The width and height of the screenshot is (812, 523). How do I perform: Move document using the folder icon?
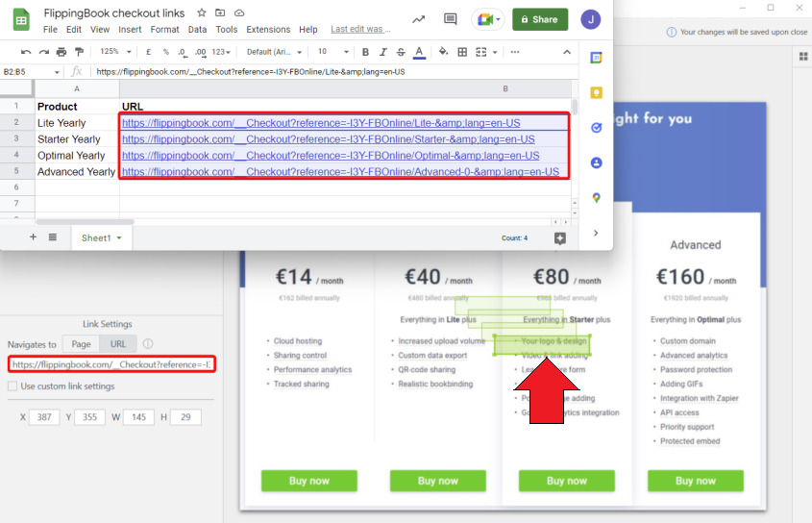click(220, 12)
